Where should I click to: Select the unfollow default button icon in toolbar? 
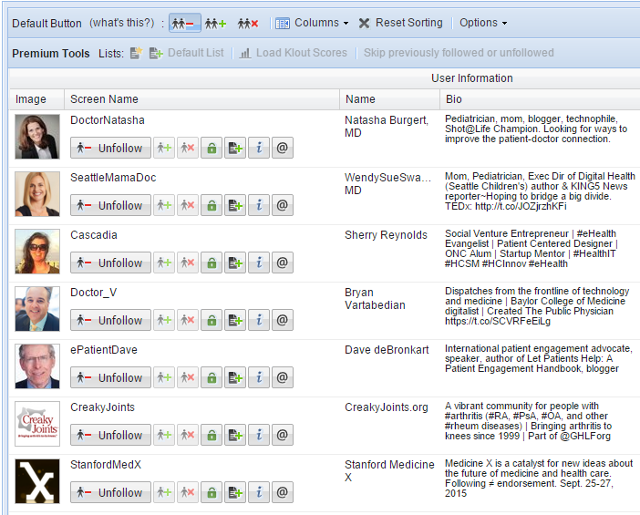click(183, 22)
